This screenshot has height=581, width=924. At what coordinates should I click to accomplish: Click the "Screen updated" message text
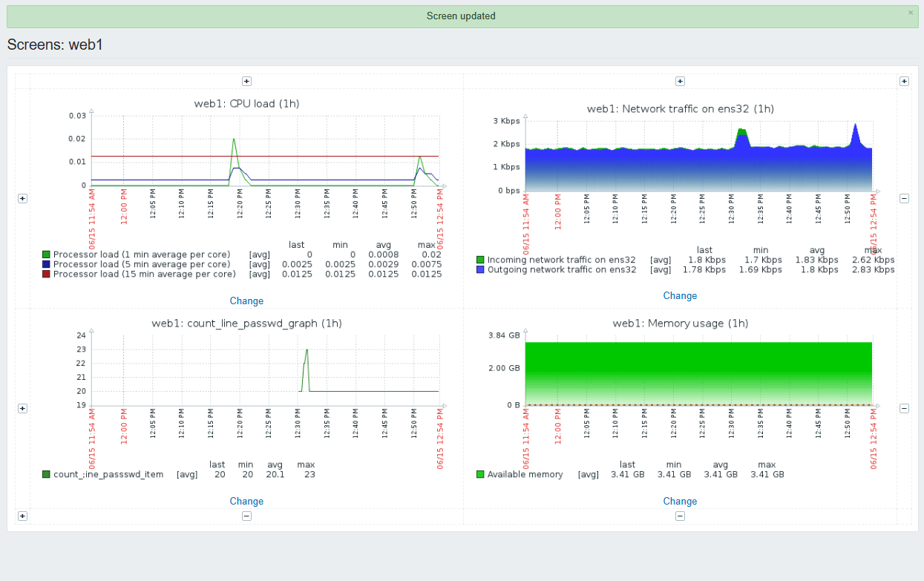pyautogui.click(x=461, y=16)
